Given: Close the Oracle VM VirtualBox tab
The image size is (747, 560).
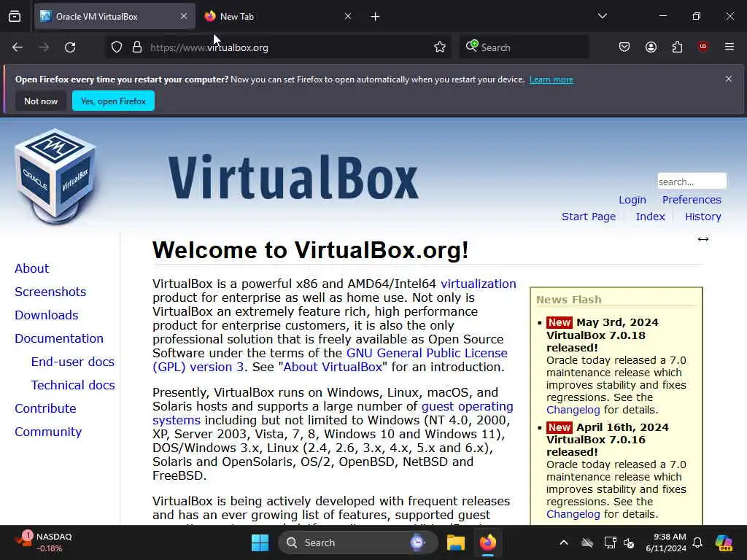Looking at the screenshot, I should tap(184, 16).
